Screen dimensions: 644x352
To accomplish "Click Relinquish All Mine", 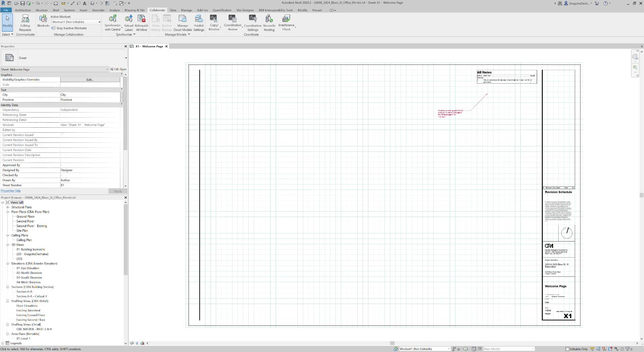I will tap(141, 23).
